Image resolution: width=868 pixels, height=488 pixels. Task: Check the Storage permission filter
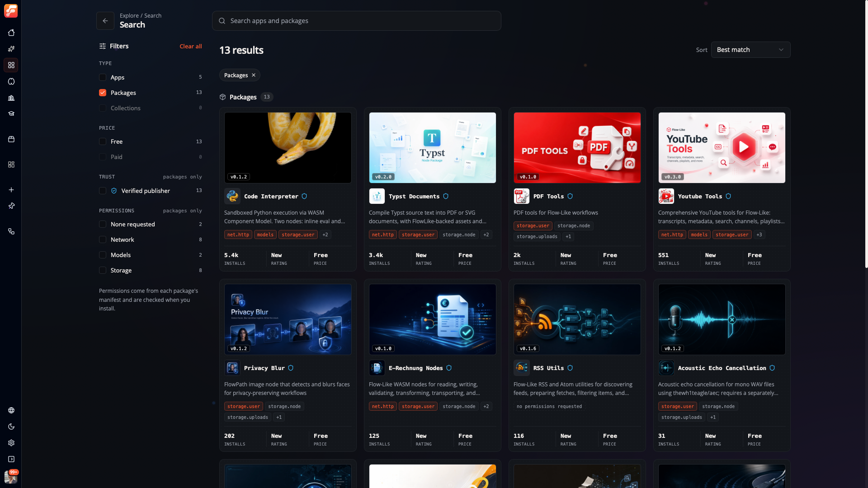click(x=103, y=270)
